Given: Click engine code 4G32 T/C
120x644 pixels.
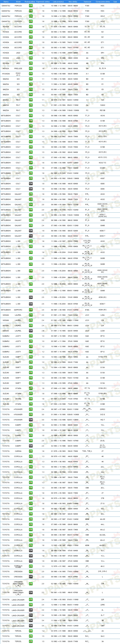Looking at the screenshot, I should click(103, 163).
